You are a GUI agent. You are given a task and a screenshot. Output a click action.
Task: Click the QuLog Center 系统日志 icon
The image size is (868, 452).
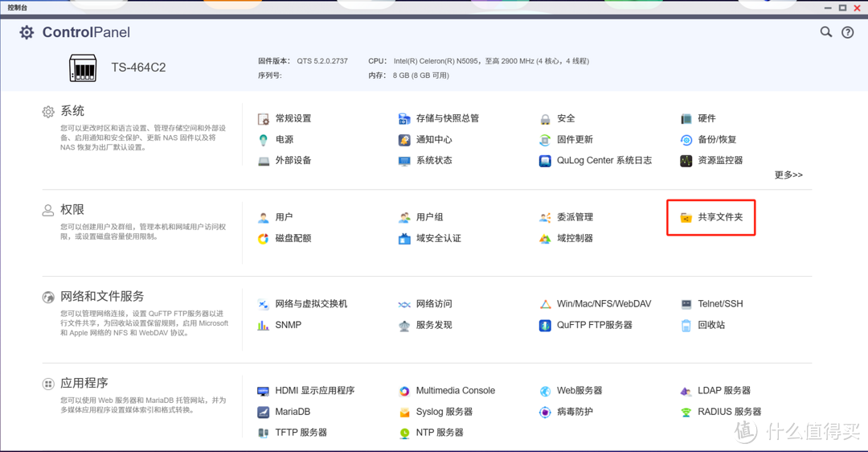[545, 161]
